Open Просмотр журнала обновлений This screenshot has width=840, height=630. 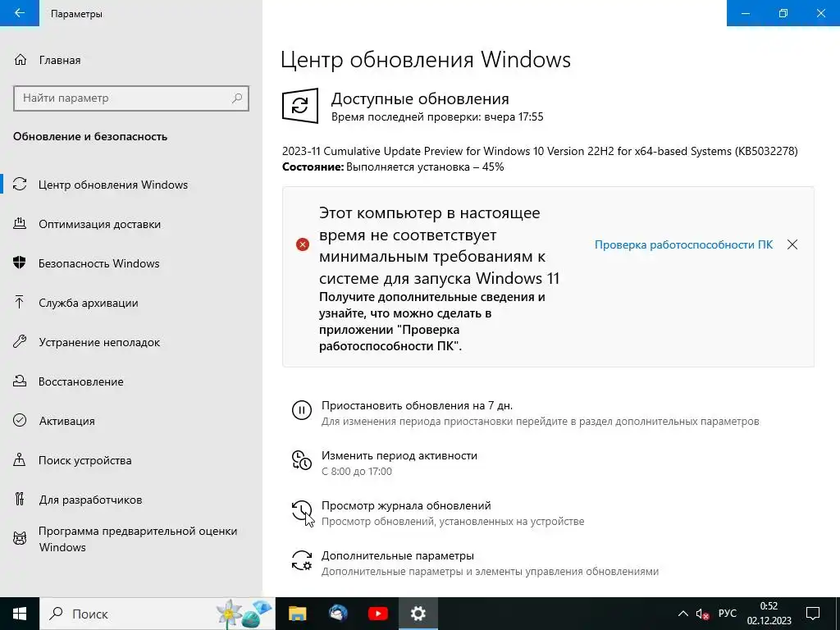(406, 505)
